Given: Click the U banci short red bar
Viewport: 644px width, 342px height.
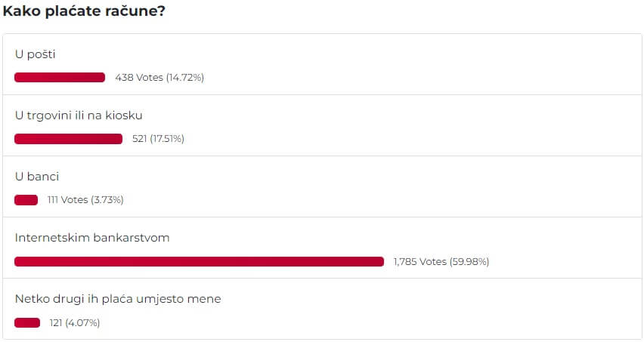Looking at the screenshot, I should 26,200.
